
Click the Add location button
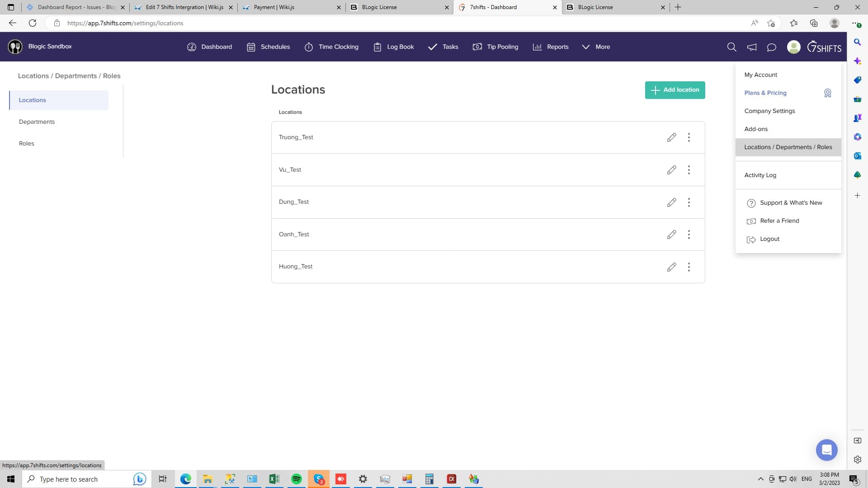[x=675, y=90]
